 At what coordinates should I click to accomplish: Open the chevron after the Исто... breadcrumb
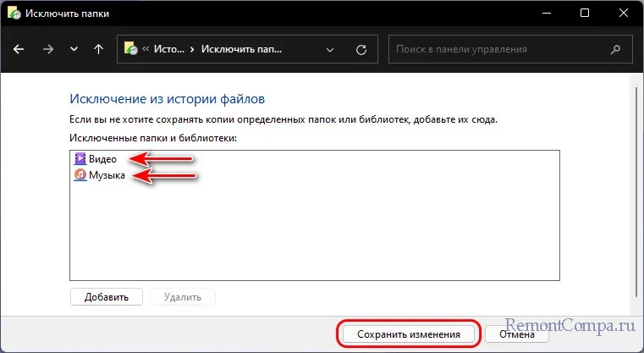click(192, 49)
